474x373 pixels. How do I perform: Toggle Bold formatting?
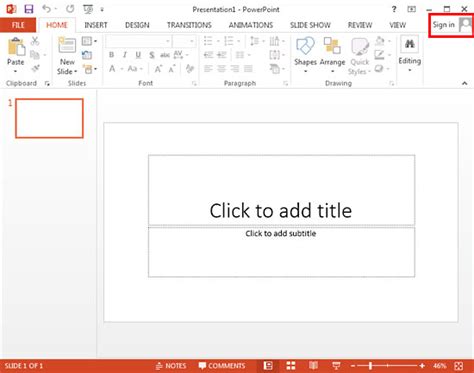pyautogui.click(x=111, y=55)
